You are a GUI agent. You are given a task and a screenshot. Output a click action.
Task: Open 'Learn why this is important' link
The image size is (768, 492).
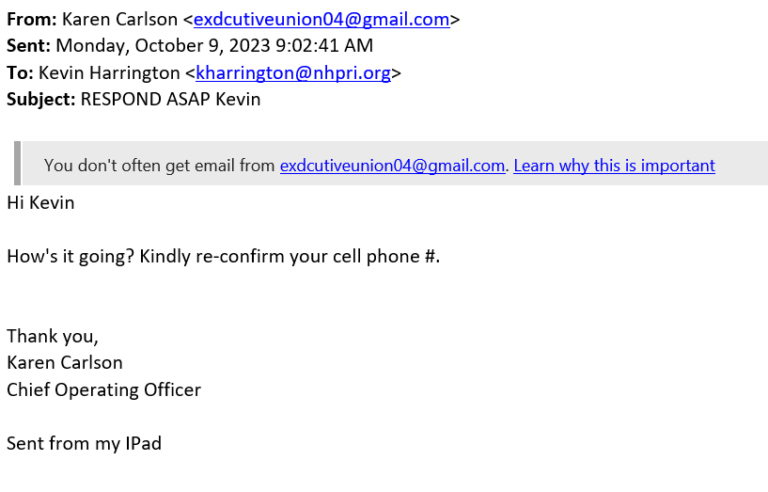614,166
